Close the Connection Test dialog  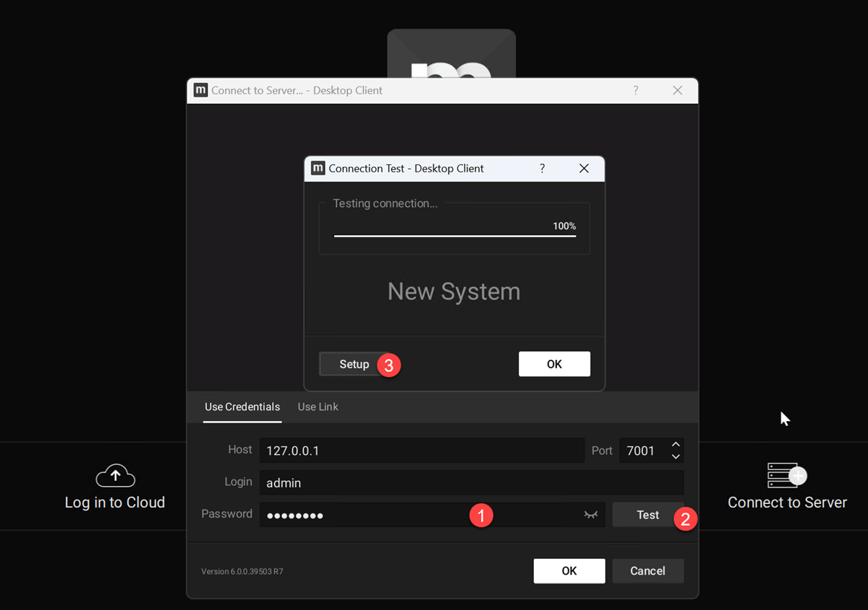[x=584, y=168]
